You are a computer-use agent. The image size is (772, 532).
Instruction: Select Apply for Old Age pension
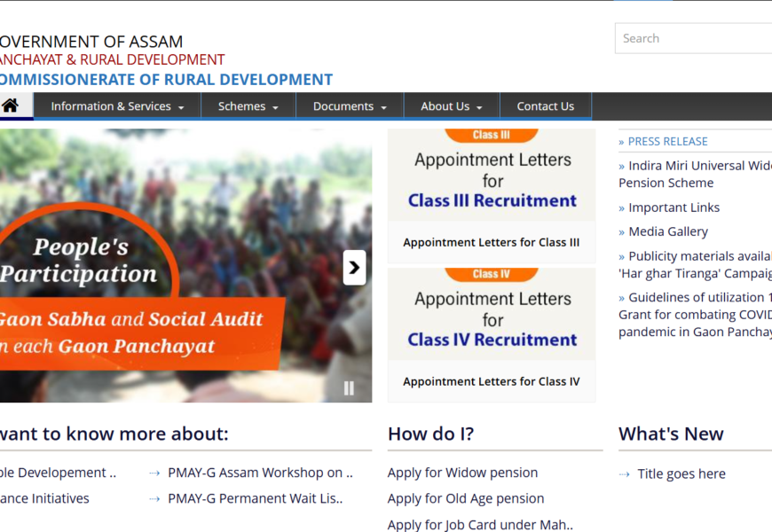pyautogui.click(x=466, y=498)
